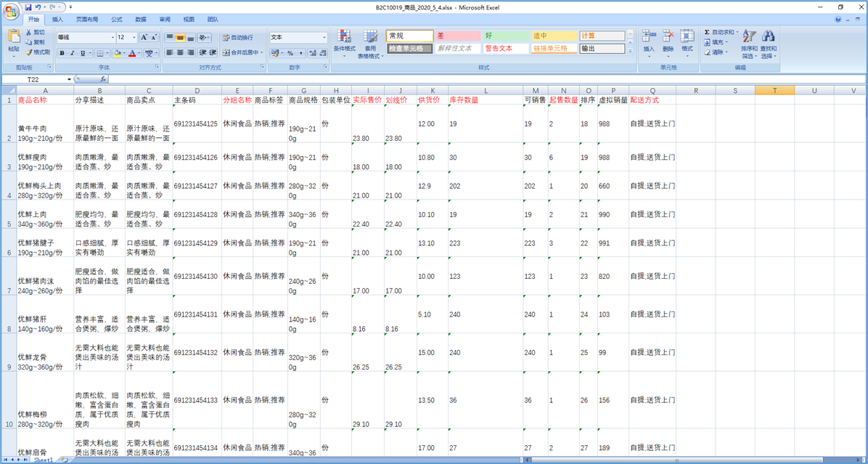
Task: Click the Save icon in quick access toolbar
Action: [28, 7]
